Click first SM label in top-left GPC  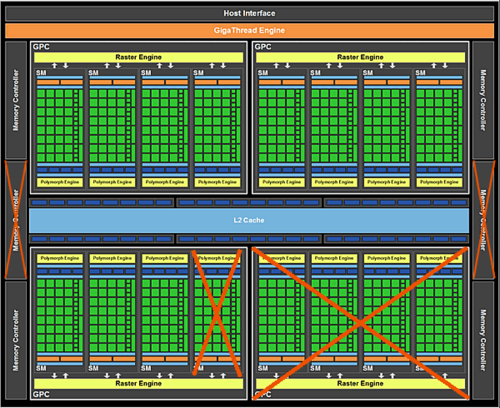41,73
